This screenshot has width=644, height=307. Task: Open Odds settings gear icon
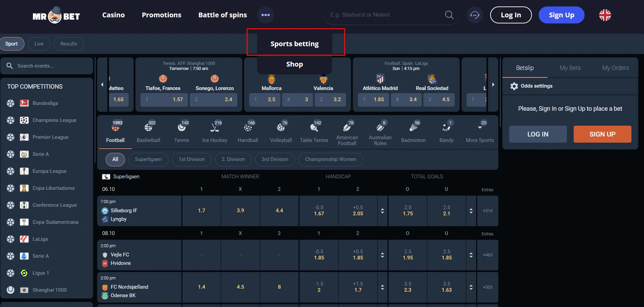(514, 86)
